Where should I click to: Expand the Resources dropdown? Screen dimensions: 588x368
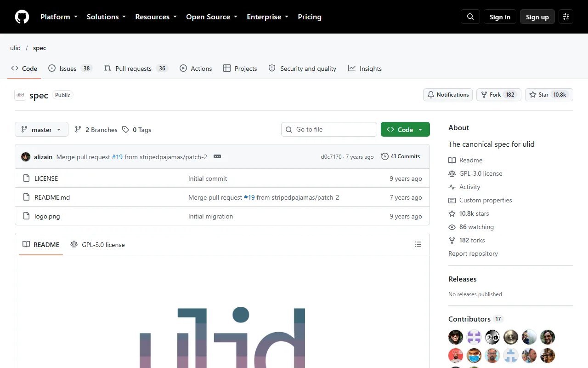(156, 17)
